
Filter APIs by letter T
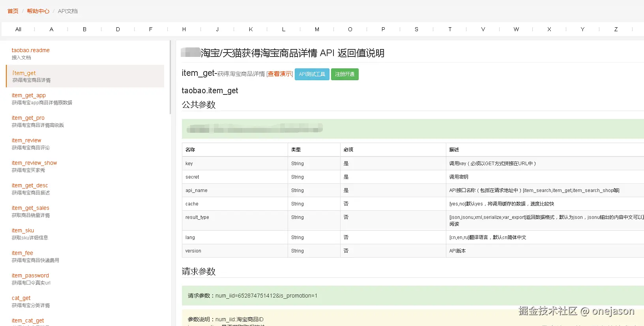[450, 29]
